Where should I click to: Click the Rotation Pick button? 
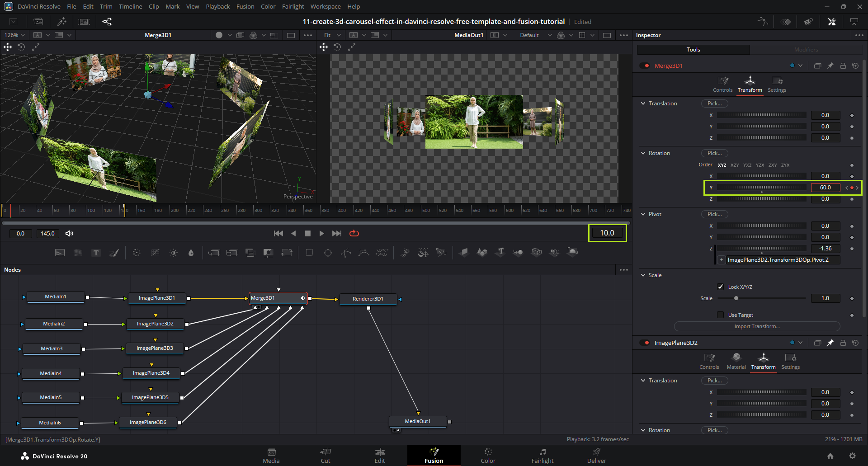pyautogui.click(x=714, y=153)
